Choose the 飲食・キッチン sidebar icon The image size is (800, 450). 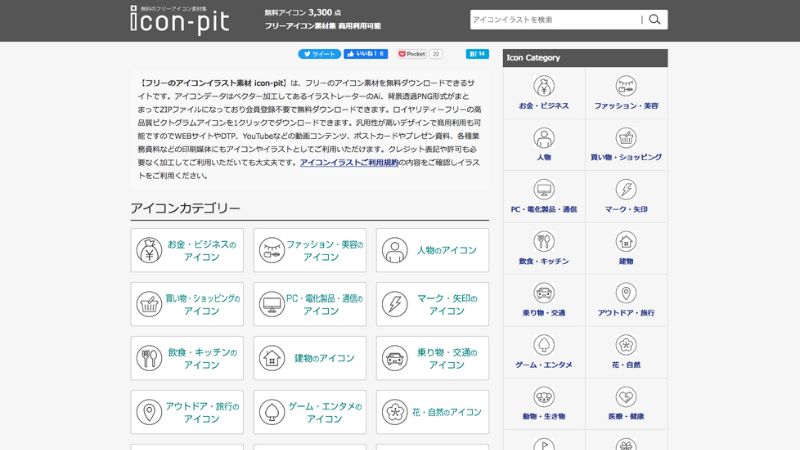(x=544, y=242)
